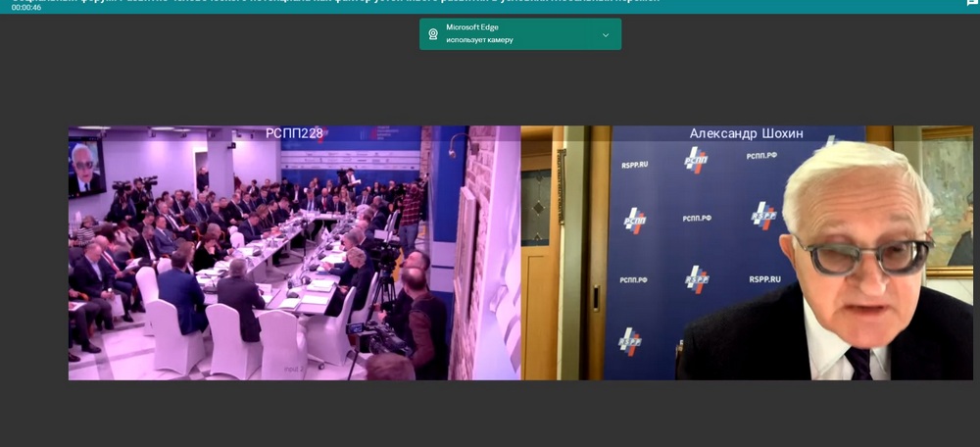
Task: Click the 'Microsoft Edge' notification title
Action: coord(472,27)
